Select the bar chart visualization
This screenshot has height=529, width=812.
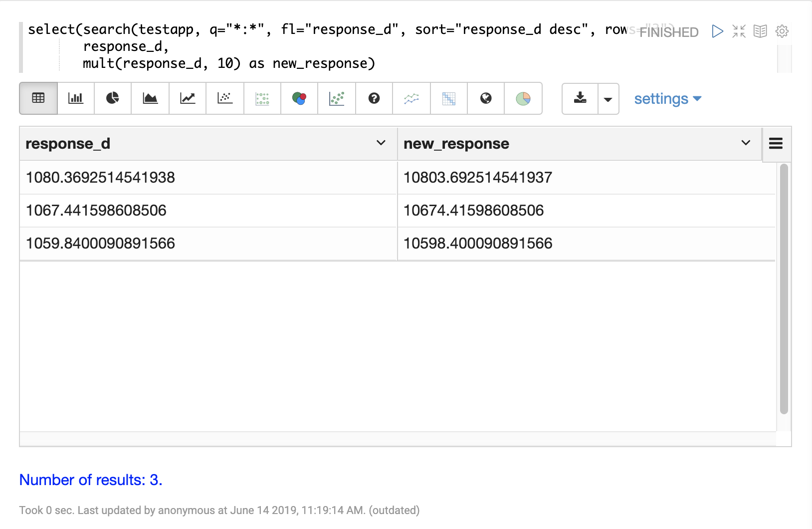[x=76, y=98]
